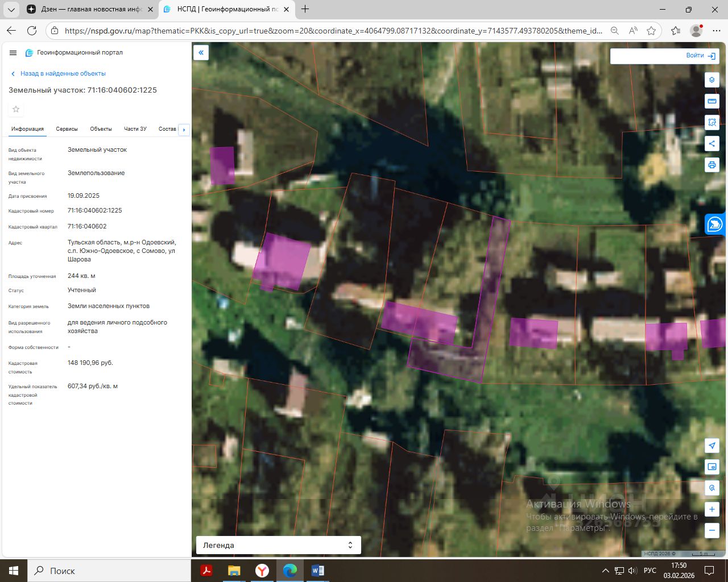Click the map tool icon above zoom in

[x=712, y=488]
